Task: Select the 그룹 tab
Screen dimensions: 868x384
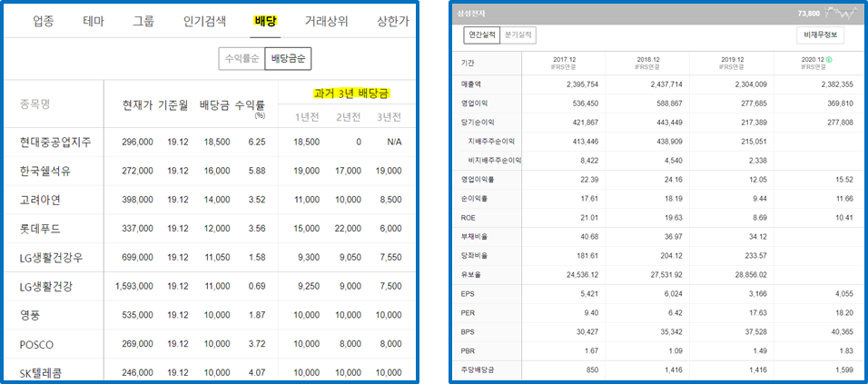Action: [143, 22]
